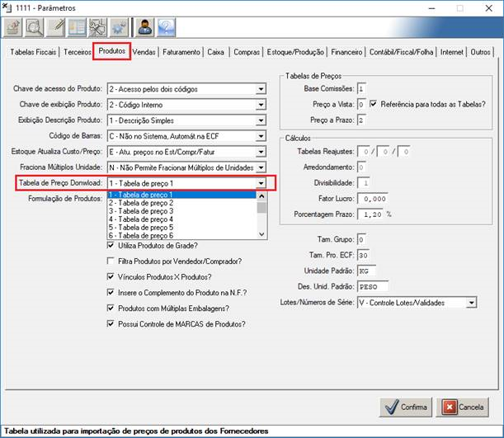
Task: Open Fraciona Múltiplos Unidade dropdown
Action: (x=261, y=167)
